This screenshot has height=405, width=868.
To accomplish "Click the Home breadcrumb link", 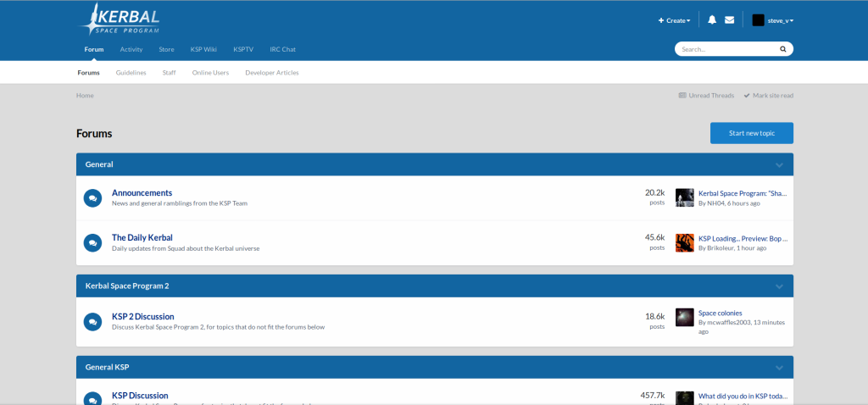I will 86,95.
